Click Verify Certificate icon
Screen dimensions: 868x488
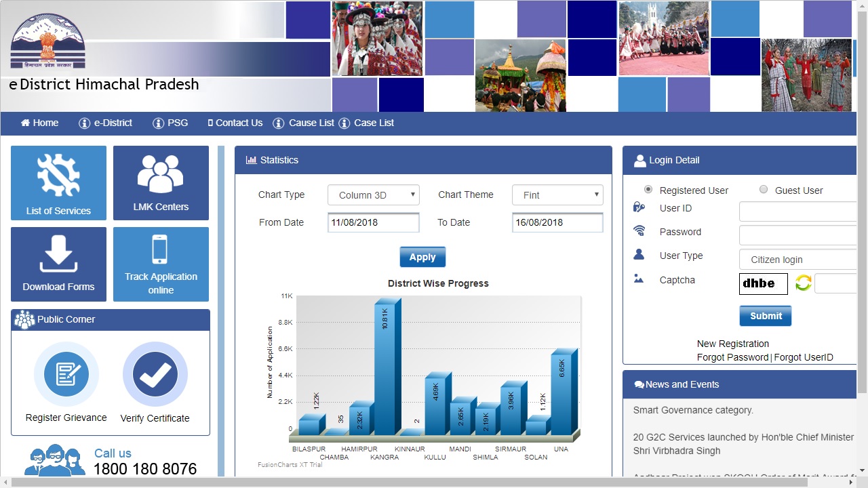click(x=155, y=375)
